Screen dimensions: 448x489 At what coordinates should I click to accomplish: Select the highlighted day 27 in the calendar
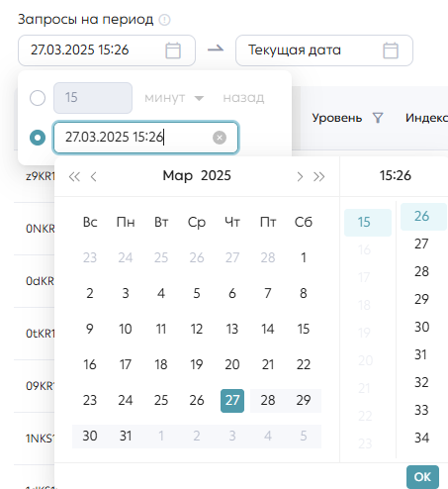tap(232, 401)
